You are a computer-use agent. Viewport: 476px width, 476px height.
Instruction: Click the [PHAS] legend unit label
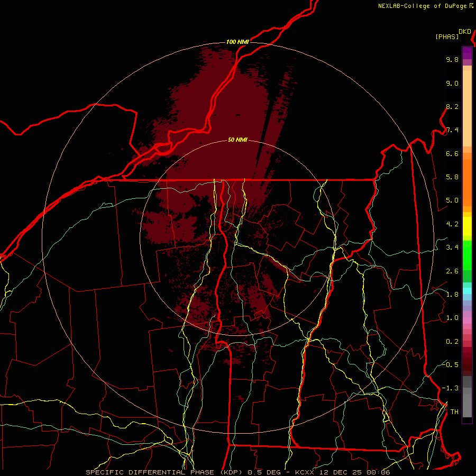coord(447,37)
